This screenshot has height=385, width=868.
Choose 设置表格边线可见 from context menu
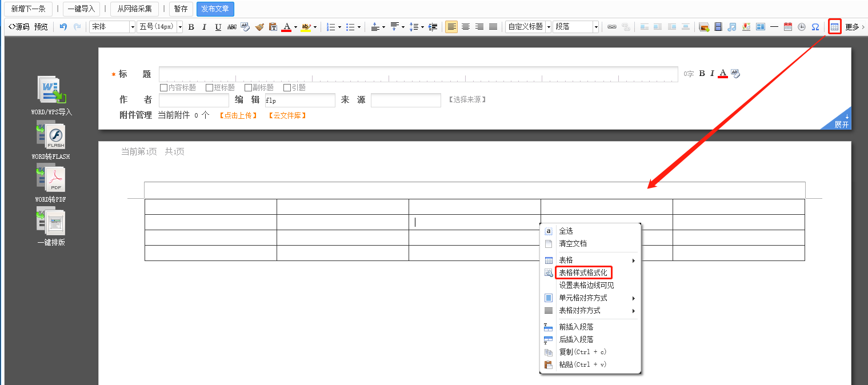click(586, 285)
